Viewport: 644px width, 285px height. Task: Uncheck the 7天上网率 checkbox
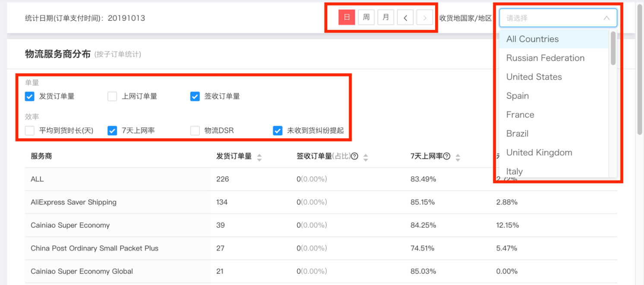[112, 130]
